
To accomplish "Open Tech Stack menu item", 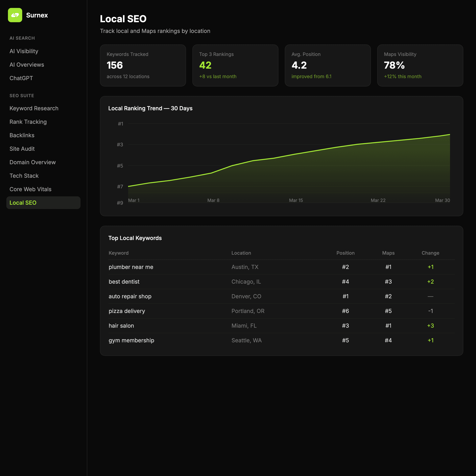I will (24, 176).
